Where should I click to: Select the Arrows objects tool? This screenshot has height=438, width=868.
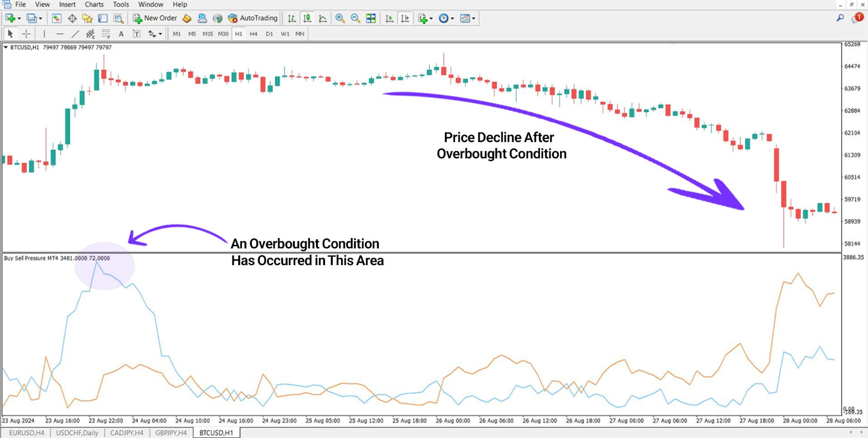[152, 34]
